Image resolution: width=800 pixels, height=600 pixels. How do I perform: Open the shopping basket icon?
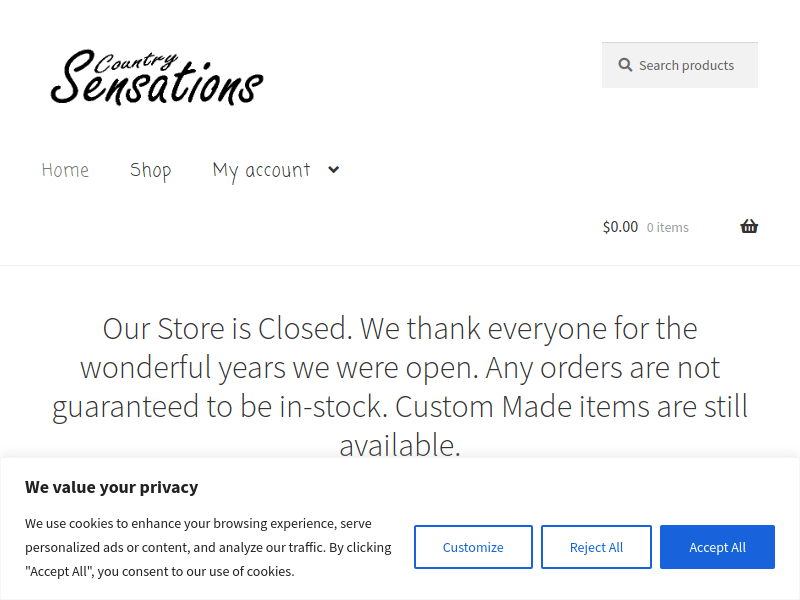pyautogui.click(x=749, y=227)
